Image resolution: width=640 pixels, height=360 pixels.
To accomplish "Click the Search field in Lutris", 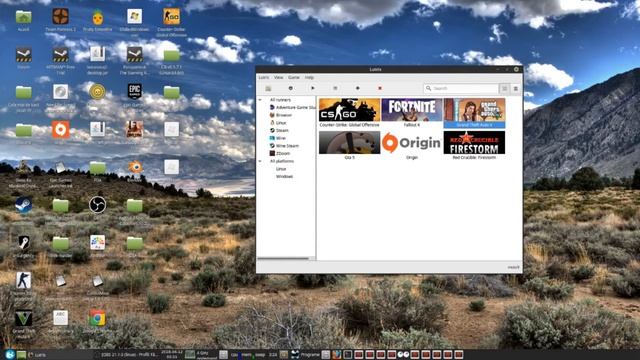I will tap(461, 88).
